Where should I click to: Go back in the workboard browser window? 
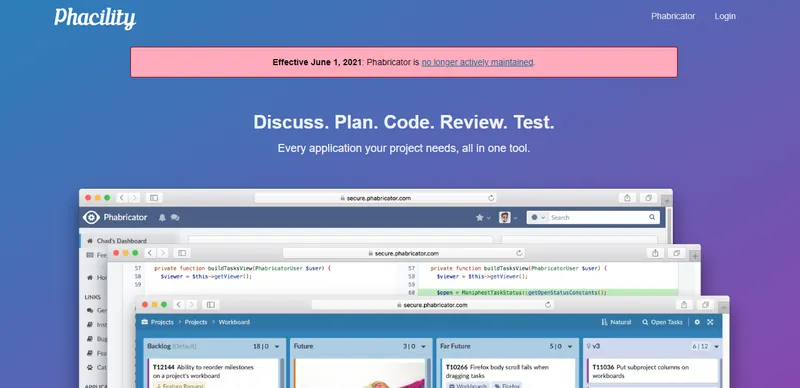pos(179,305)
